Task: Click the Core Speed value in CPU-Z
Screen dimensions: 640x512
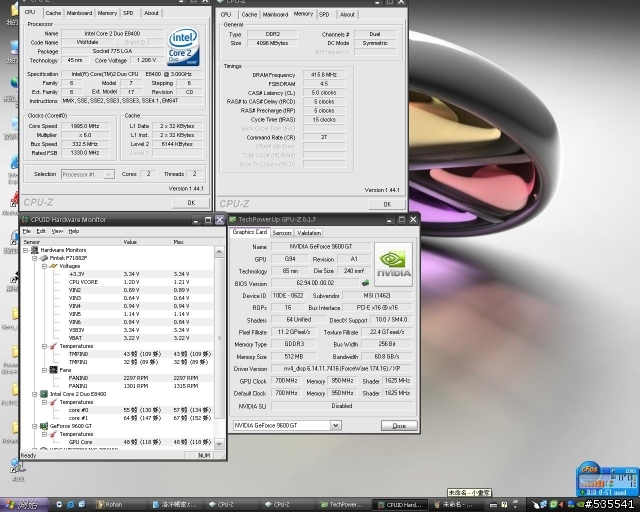Action: coord(85,126)
